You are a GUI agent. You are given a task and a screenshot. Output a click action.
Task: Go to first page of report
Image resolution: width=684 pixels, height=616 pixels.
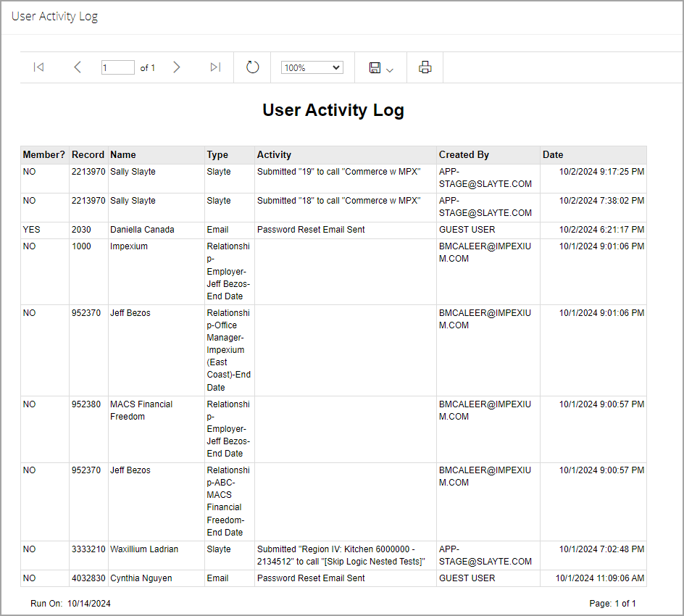39,67
